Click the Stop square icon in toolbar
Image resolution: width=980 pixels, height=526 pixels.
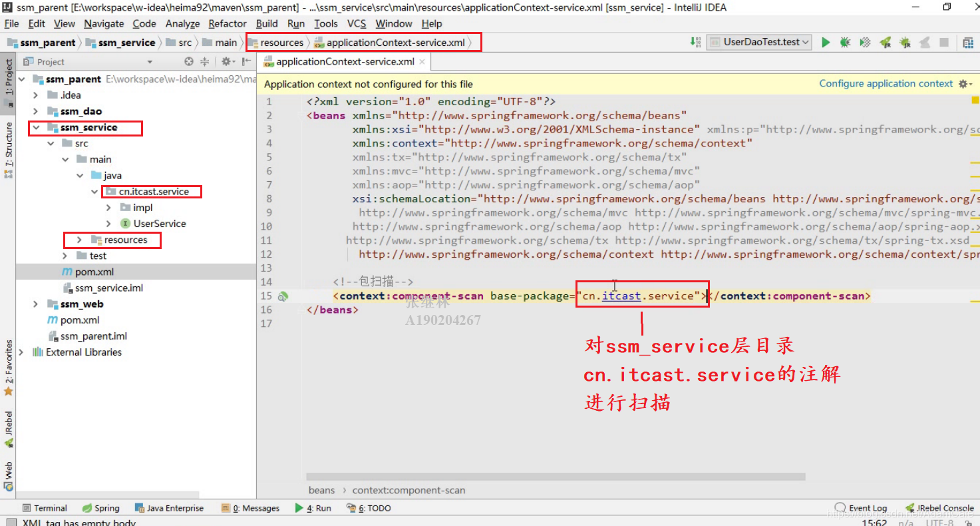943,42
